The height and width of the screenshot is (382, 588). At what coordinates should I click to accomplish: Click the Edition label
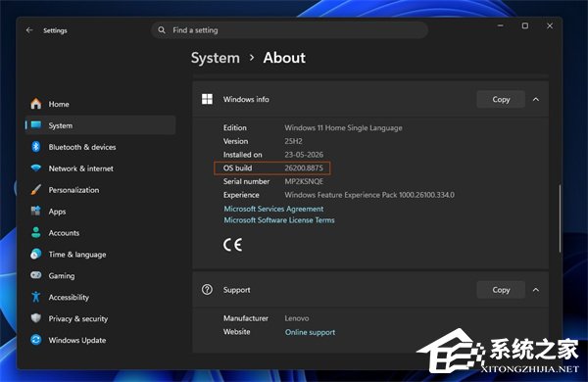(x=235, y=128)
